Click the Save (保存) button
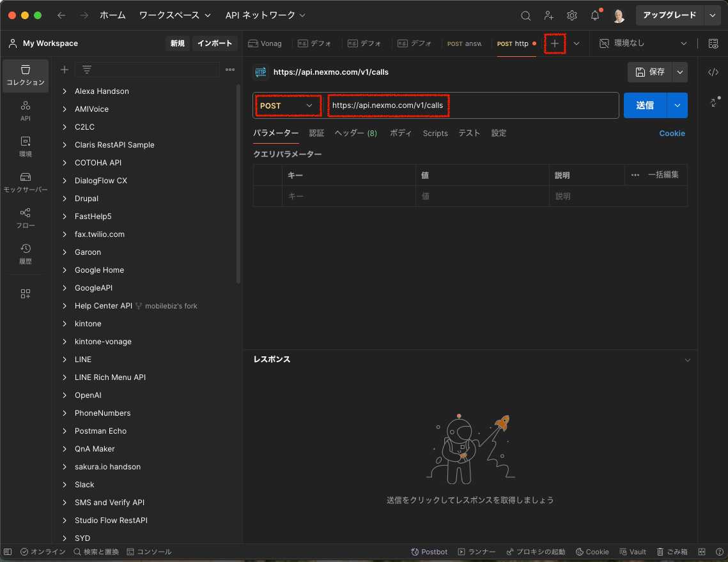The image size is (728, 562). click(650, 72)
